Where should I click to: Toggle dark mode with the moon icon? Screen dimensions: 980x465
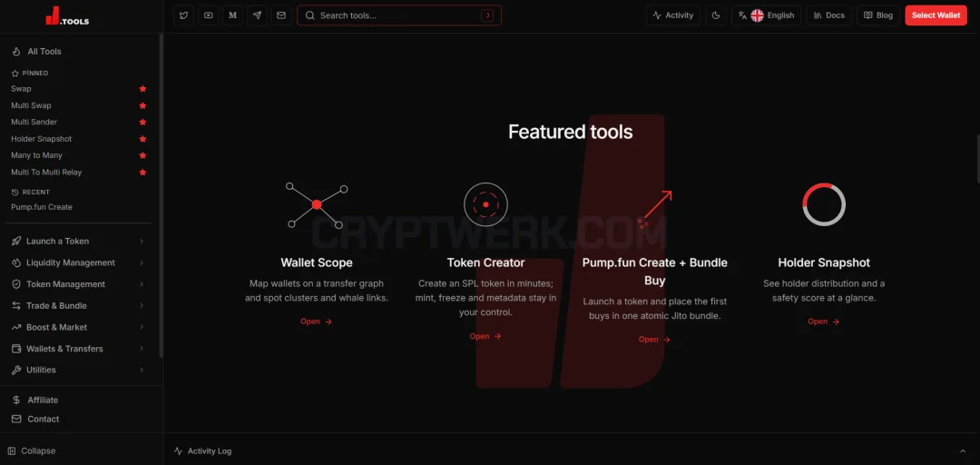tap(716, 15)
